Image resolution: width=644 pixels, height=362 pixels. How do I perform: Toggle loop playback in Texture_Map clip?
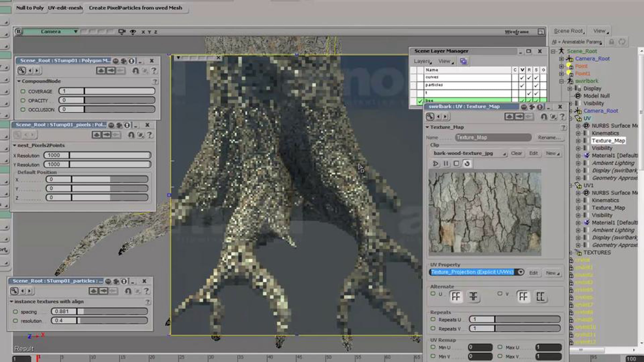pos(467,164)
